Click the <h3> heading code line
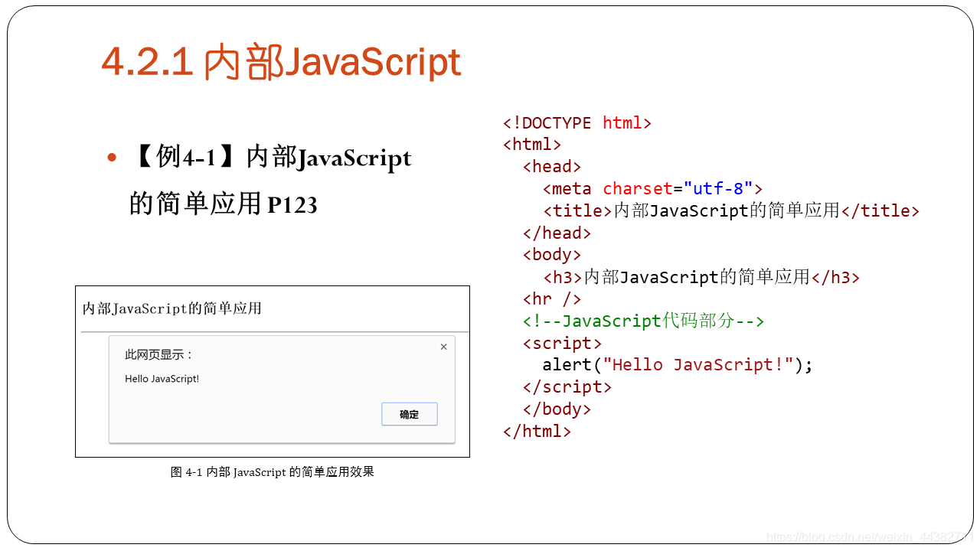980x551 pixels. pos(701,276)
